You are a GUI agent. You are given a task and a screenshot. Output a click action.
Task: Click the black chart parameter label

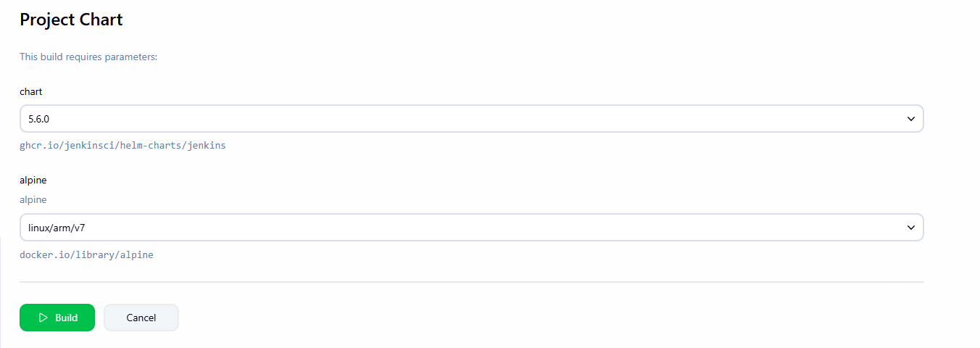[31, 92]
